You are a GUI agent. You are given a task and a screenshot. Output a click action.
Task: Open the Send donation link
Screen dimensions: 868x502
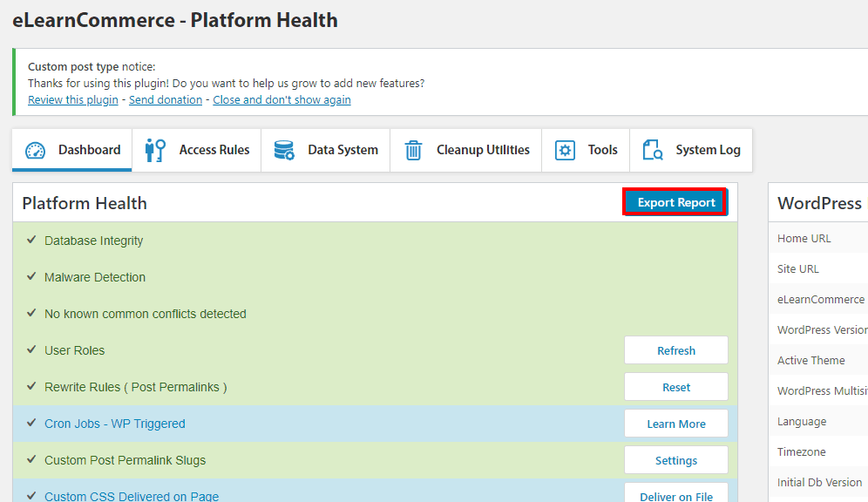[x=166, y=99]
